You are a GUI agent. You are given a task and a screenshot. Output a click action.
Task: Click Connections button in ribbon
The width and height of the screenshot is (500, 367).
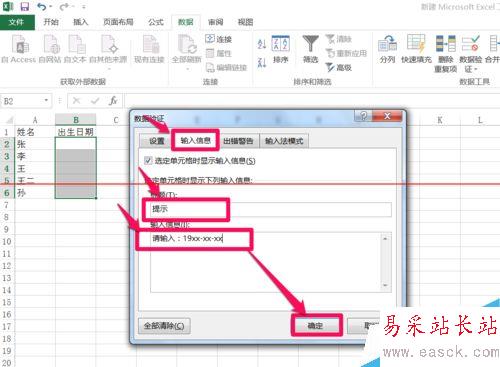[x=219, y=39]
